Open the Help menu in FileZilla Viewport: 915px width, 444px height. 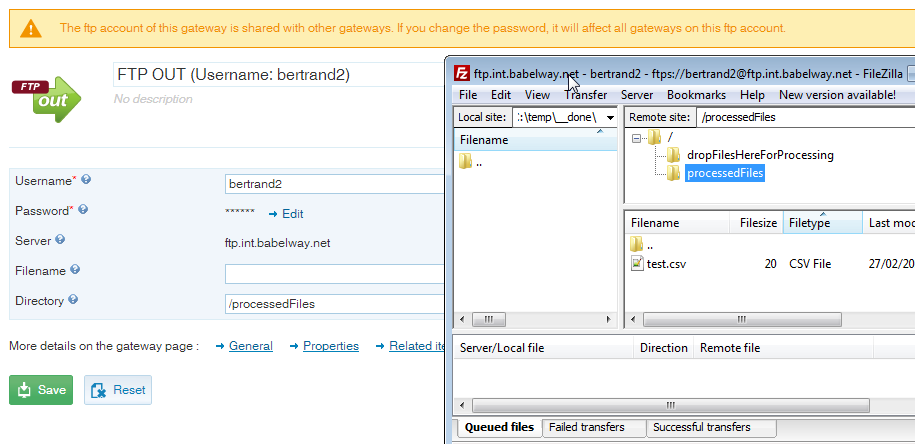coord(752,95)
